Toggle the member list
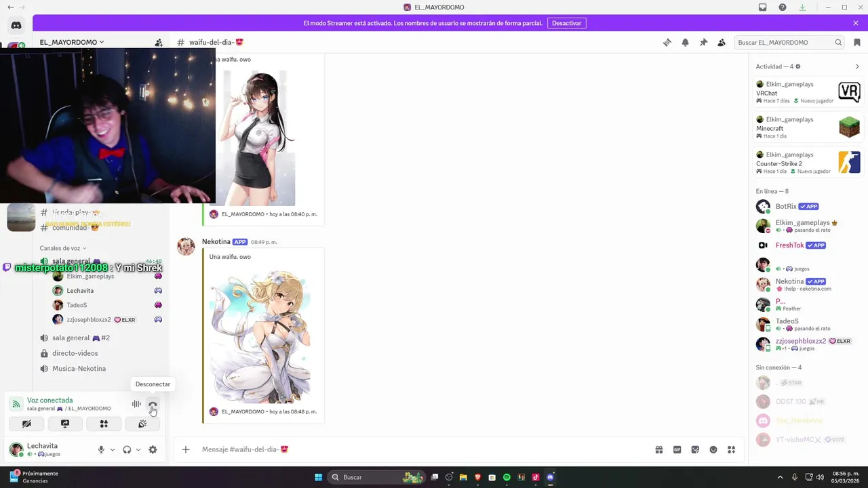This screenshot has width=868, height=488. (722, 42)
